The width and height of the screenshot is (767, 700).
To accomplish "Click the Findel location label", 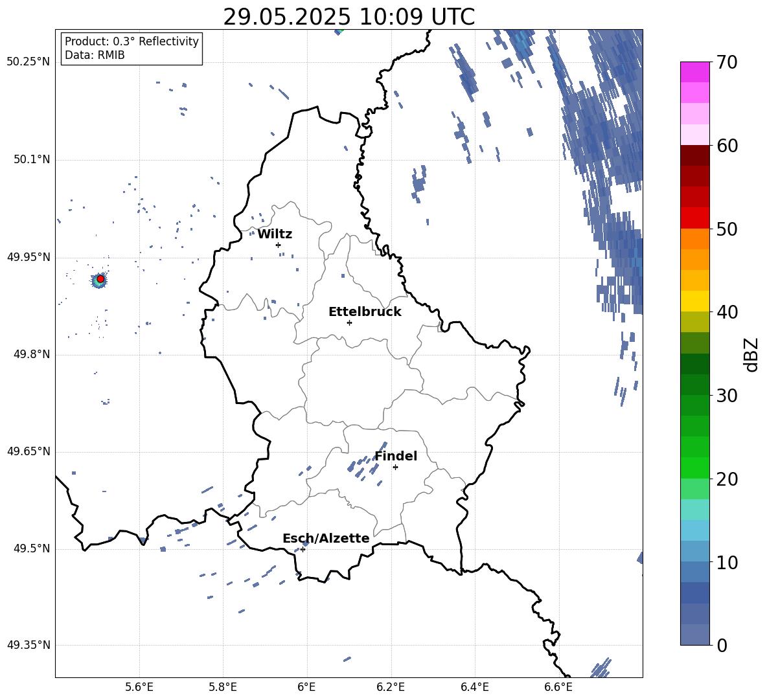I will [x=396, y=456].
